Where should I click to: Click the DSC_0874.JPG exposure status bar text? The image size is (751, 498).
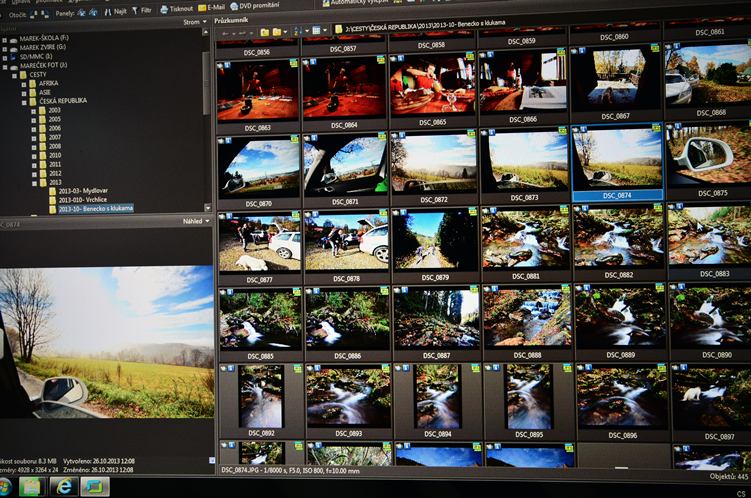[290, 471]
